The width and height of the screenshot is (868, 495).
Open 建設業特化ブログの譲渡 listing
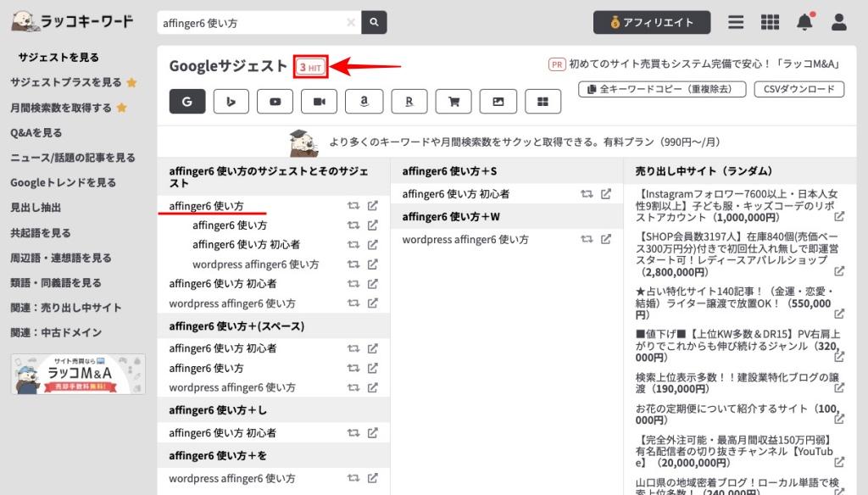coord(737,383)
